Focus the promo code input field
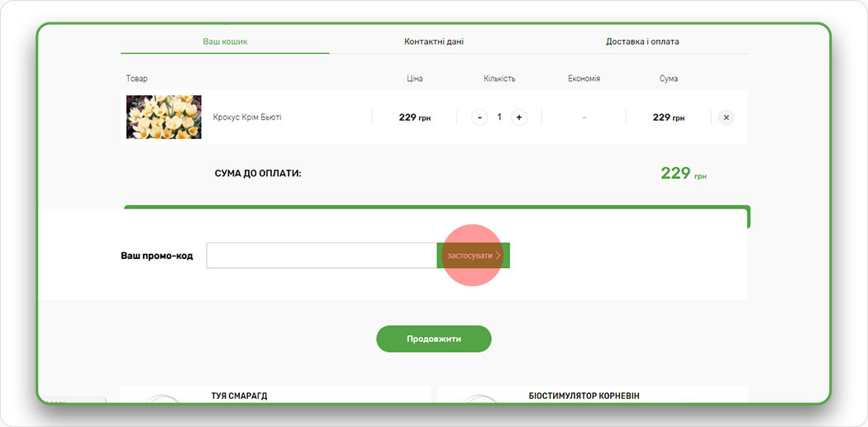Viewport: 868px width, 427px height. point(321,256)
